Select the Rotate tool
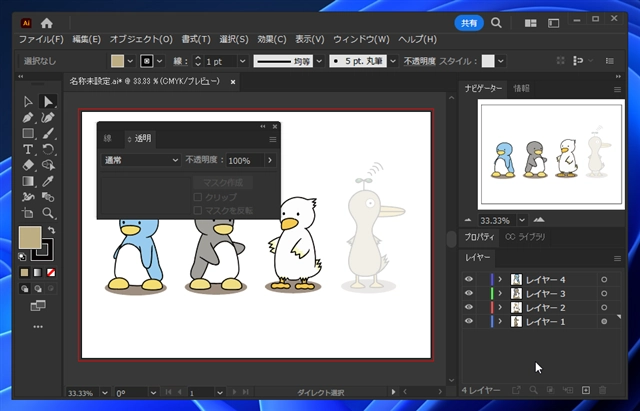 48,149
